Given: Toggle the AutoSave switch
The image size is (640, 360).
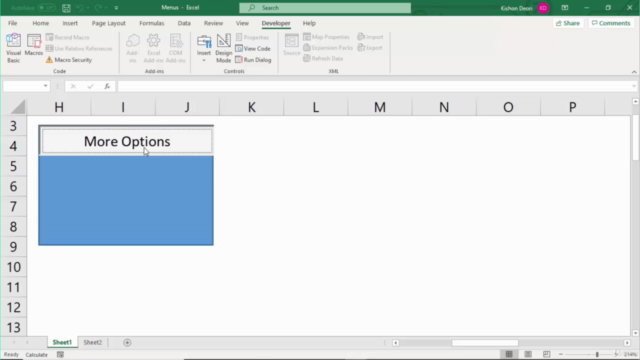Looking at the screenshot, I should [46, 8].
